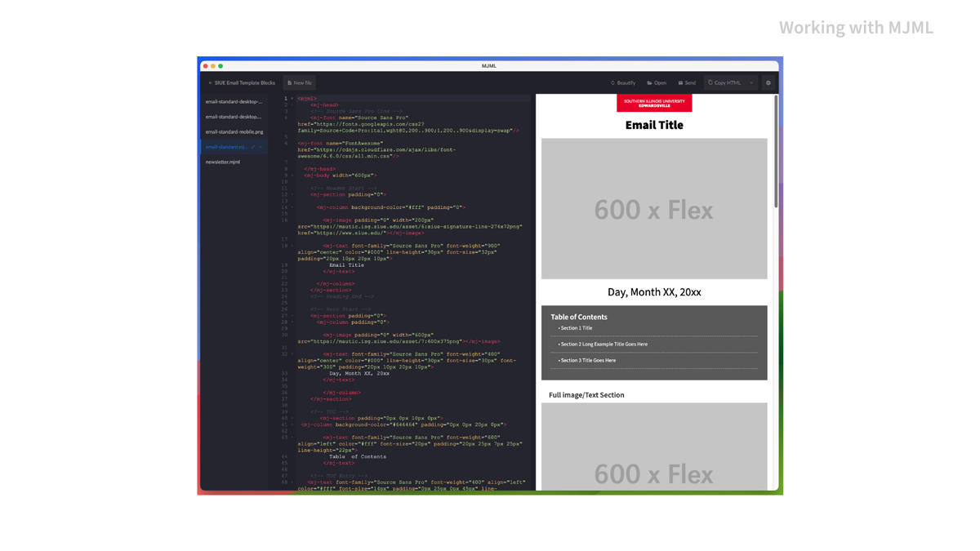Click the Beautify code button
Viewport: 980px width, 551px height.
(622, 82)
